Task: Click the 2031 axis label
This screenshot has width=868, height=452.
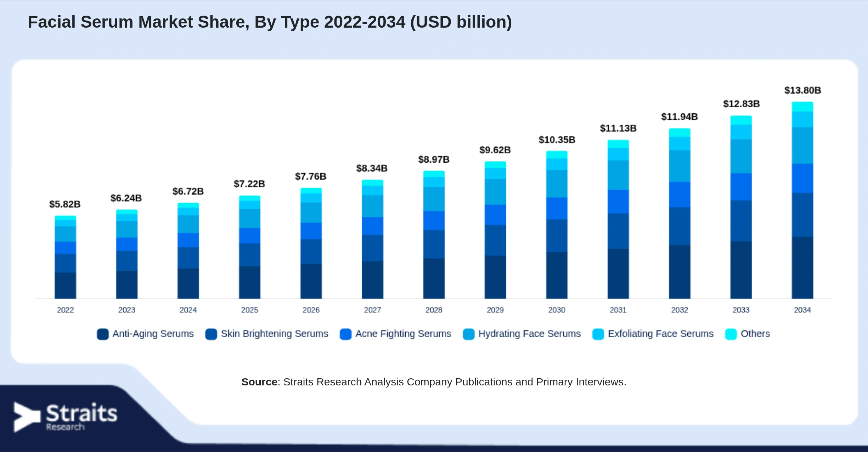Action: 618,310
